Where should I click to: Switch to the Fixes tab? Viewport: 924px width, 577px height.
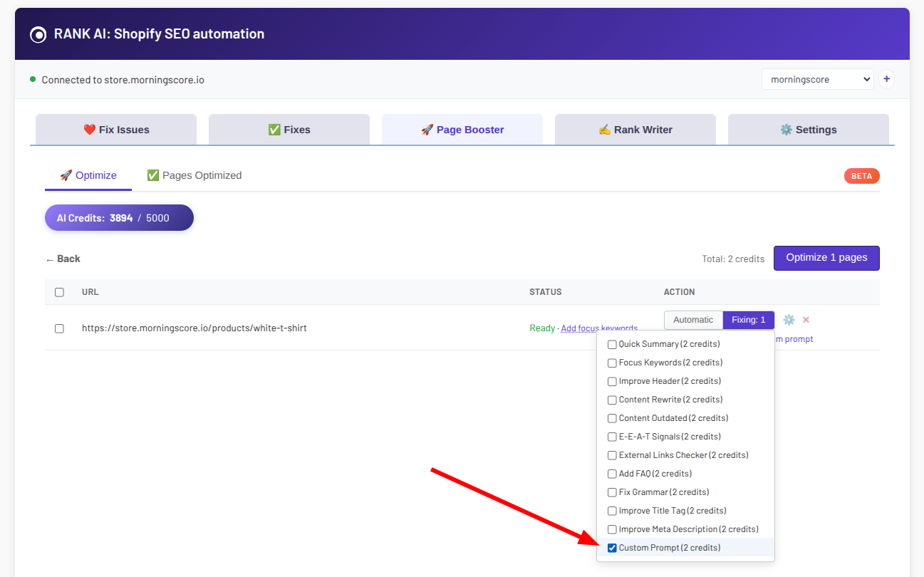point(289,130)
